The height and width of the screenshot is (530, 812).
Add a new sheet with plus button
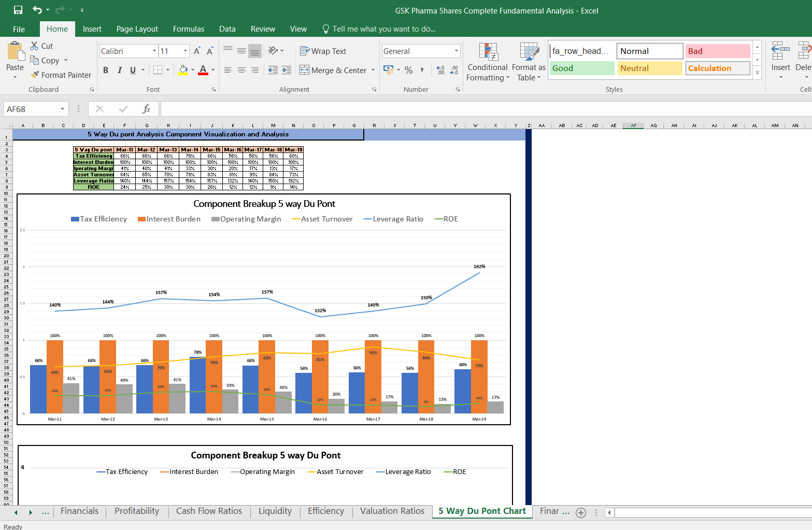point(581,512)
